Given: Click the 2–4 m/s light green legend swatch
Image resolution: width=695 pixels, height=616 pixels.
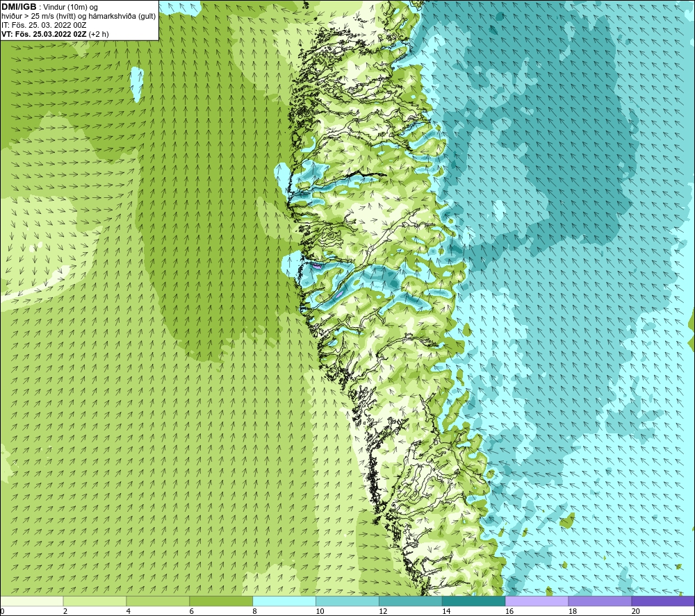Looking at the screenshot, I should click(95, 601).
